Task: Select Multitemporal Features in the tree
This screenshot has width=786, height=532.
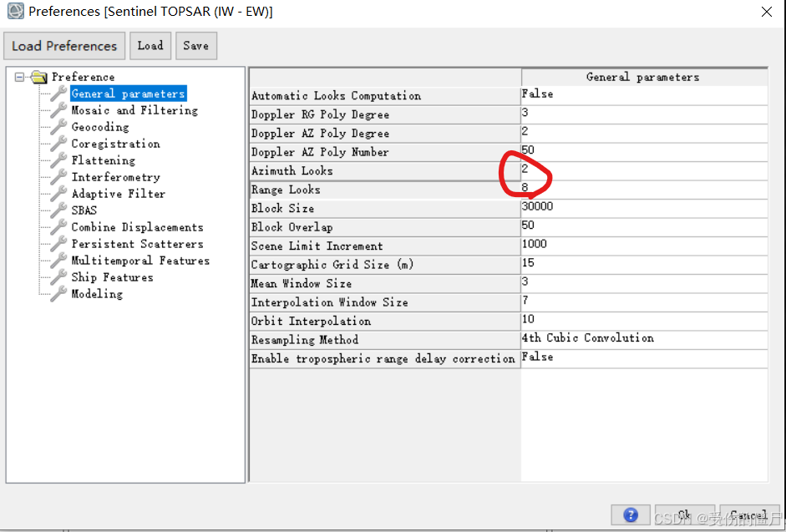Action: [139, 261]
